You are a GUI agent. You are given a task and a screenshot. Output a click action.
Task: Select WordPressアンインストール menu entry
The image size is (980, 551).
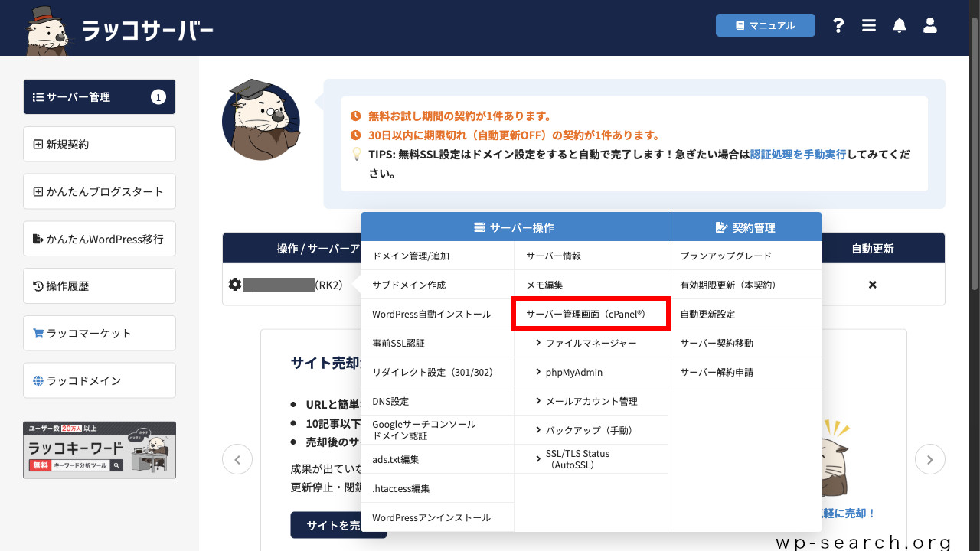pyautogui.click(x=437, y=517)
